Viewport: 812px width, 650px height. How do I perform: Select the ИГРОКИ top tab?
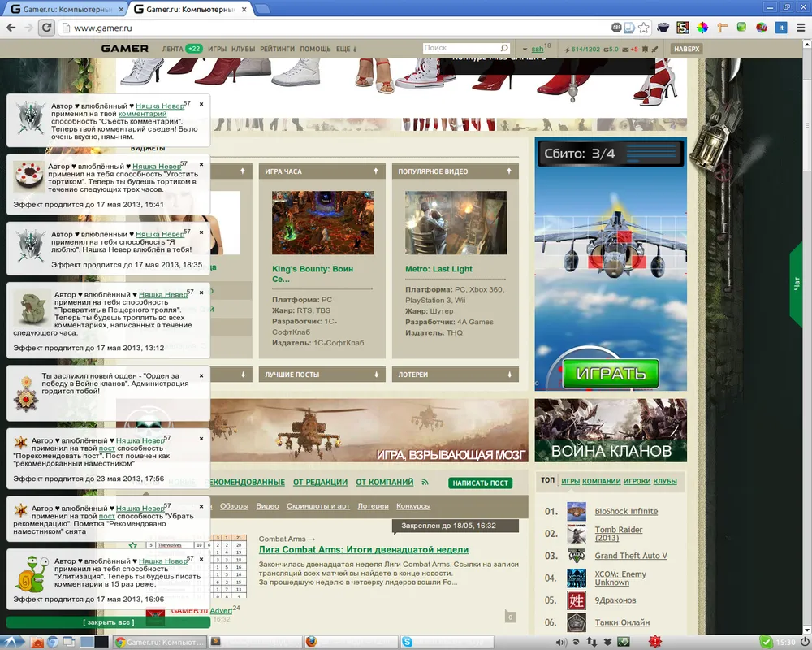pyautogui.click(x=637, y=481)
